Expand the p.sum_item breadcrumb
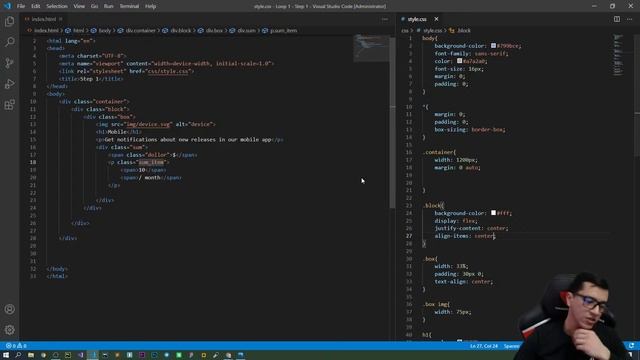Viewport: 640px width, 360px height. point(283,30)
